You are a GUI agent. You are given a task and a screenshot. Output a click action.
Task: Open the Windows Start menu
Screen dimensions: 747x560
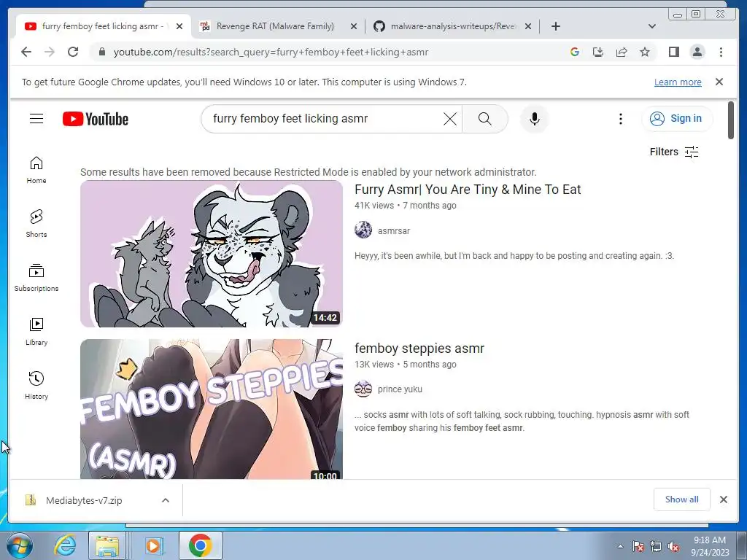pos(19,545)
